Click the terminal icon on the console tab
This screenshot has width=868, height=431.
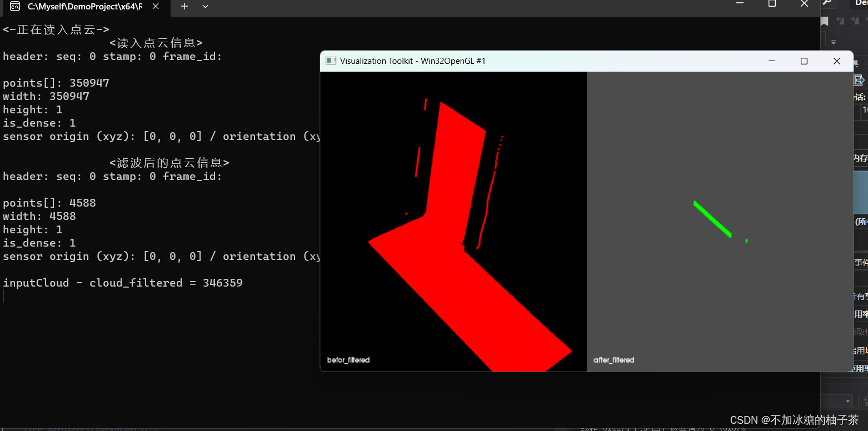pyautogui.click(x=15, y=7)
